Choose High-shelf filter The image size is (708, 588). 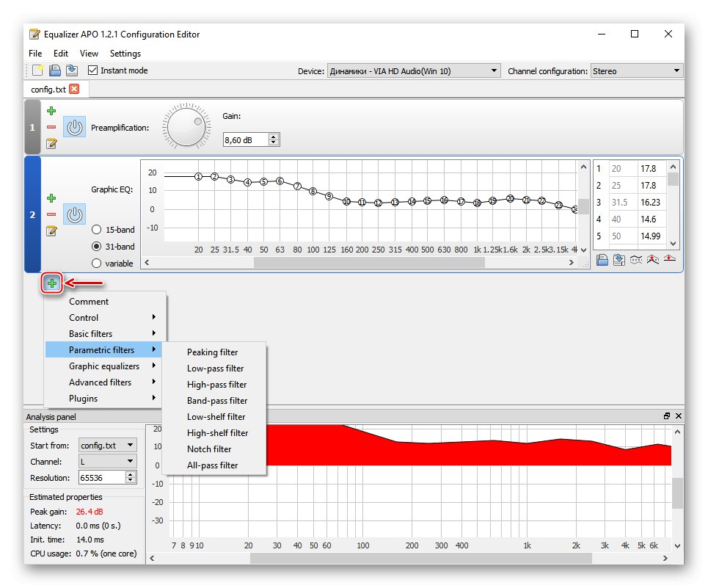[214, 433]
